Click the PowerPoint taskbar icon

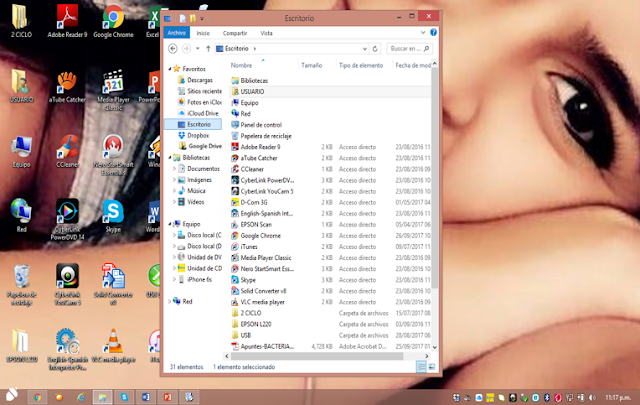point(167,397)
